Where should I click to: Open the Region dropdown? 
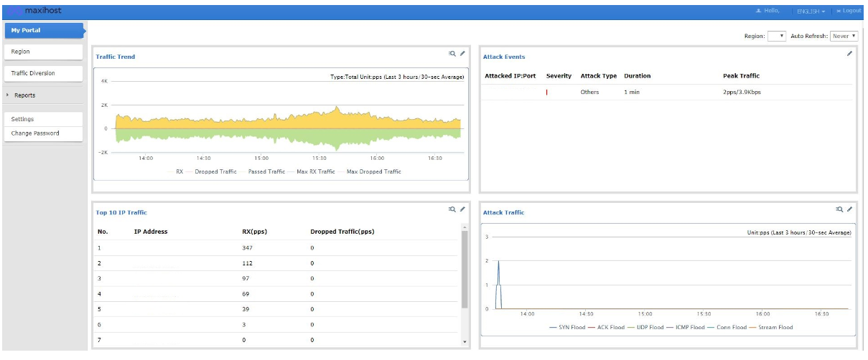(x=776, y=36)
